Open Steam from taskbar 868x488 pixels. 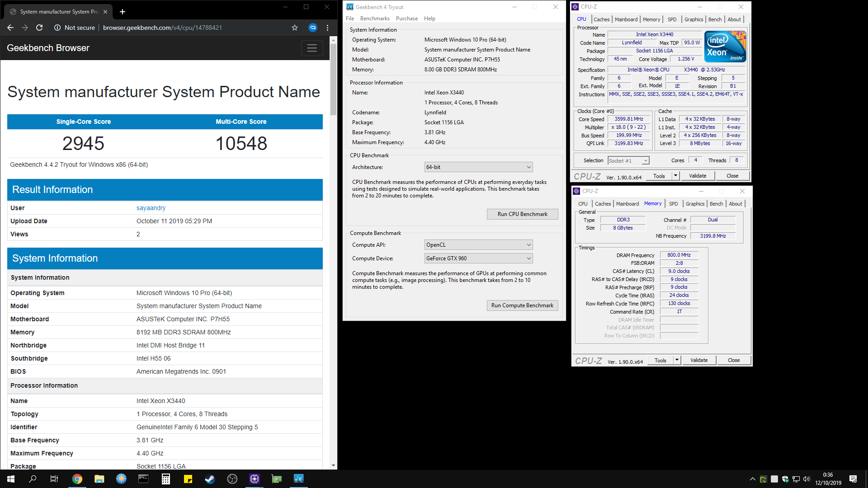click(210, 479)
